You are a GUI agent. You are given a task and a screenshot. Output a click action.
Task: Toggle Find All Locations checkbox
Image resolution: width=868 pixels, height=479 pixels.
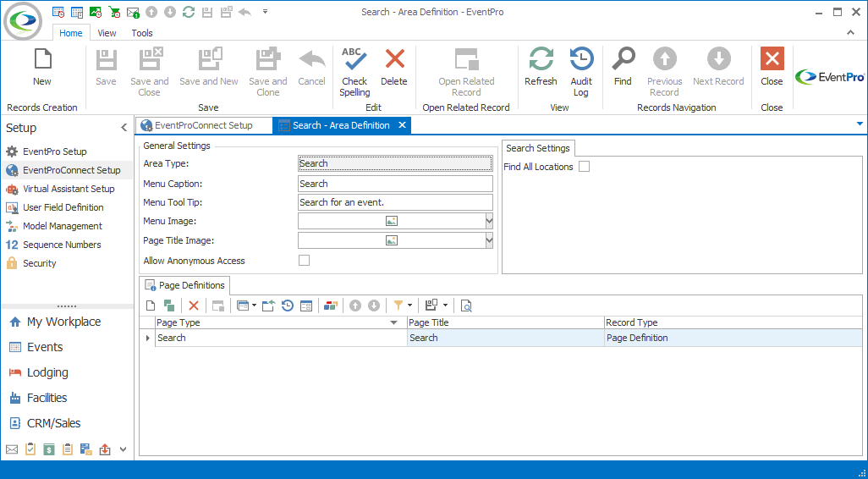coord(584,166)
